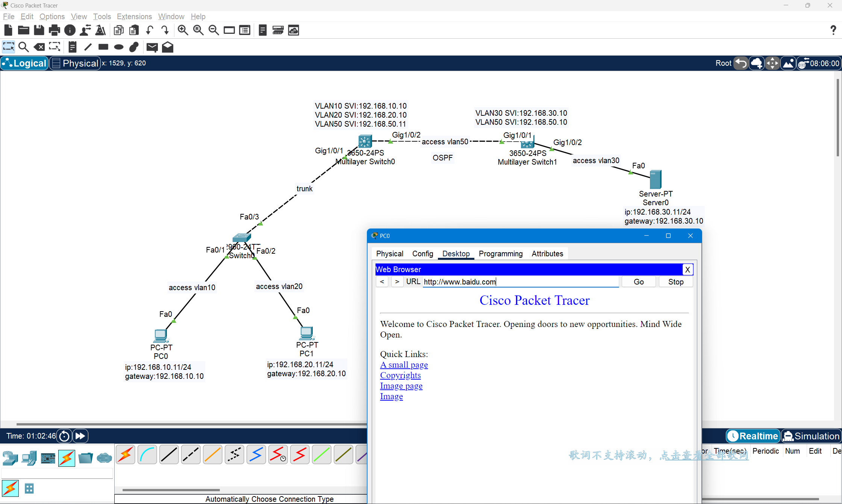Open a file with the folder icon
This screenshot has height=504, width=842.
pyautogui.click(x=24, y=30)
